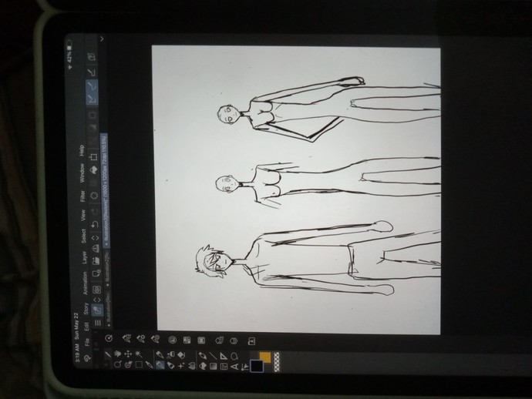Click the Undo arrow in command bar
The width and height of the screenshot is (532, 399).
[95, 224]
